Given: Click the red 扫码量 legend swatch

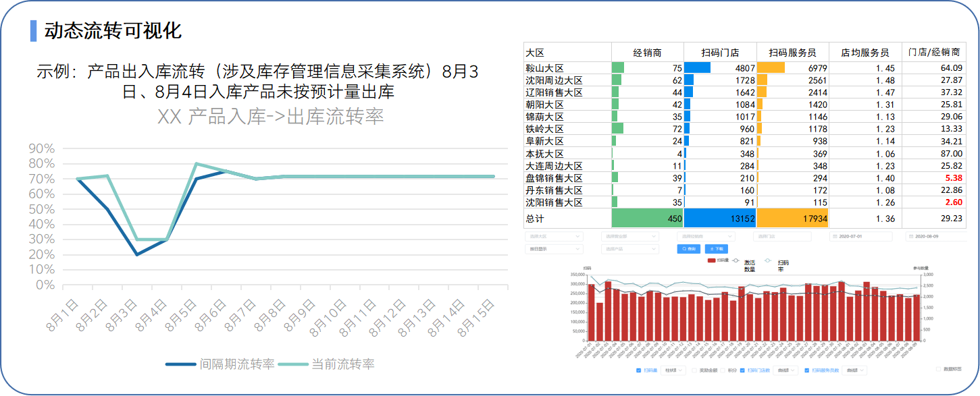Looking at the screenshot, I should [711, 260].
